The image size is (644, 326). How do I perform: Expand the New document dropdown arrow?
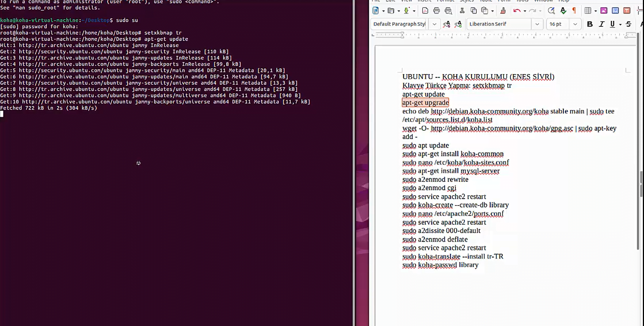pos(383,11)
